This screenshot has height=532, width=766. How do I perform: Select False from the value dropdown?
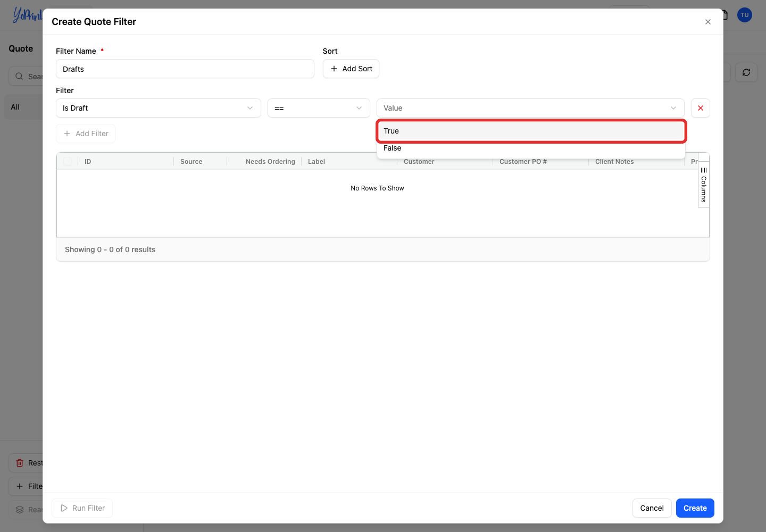click(x=531, y=148)
